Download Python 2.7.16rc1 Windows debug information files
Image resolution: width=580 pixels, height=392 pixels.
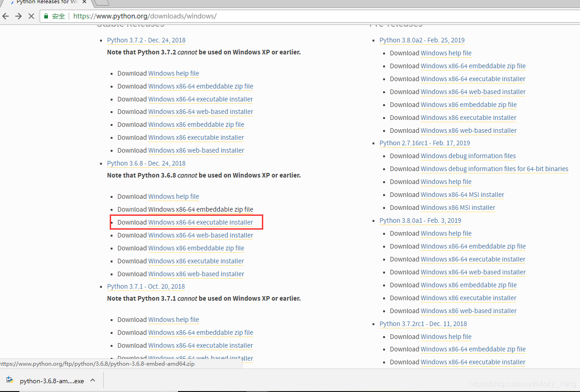[468, 156]
